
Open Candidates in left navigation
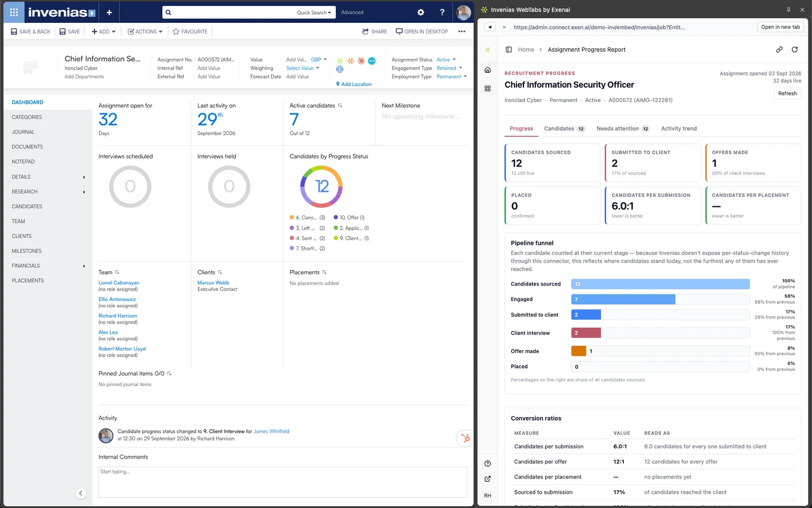pyautogui.click(x=27, y=206)
